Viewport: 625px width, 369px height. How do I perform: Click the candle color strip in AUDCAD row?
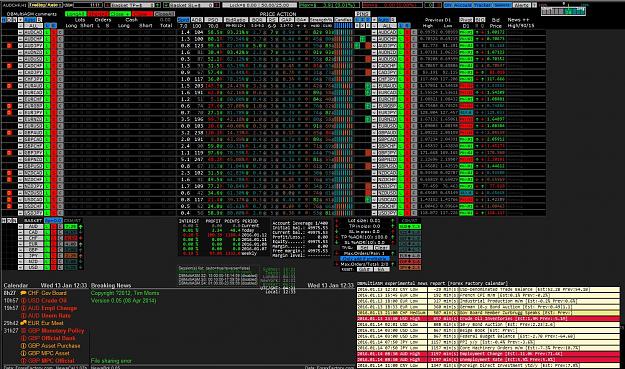coord(343,32)
